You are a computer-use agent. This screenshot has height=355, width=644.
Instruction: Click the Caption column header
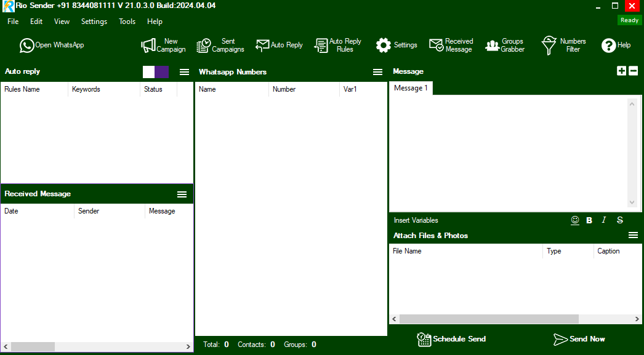[618, 251]
